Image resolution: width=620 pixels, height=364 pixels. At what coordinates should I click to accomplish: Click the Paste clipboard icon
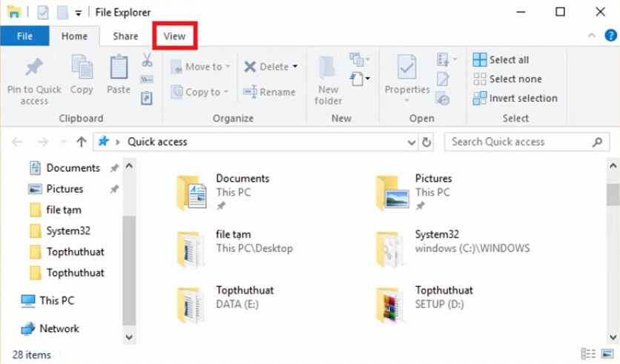click(119, 68)
